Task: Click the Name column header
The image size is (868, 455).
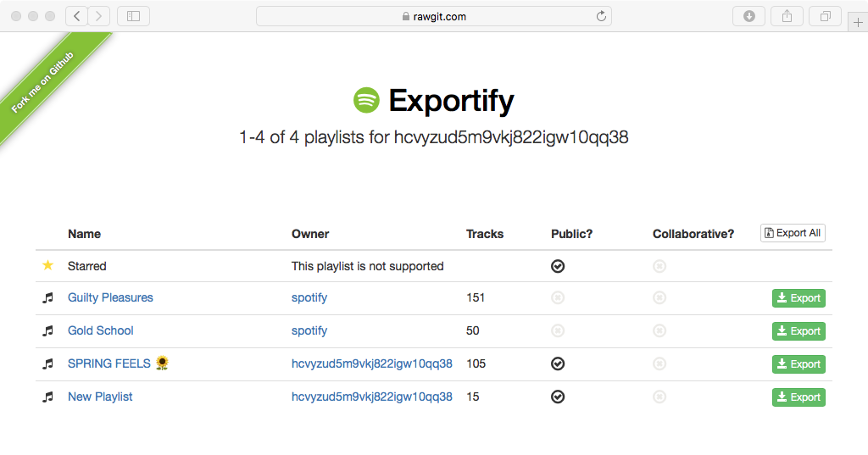Action: pos(84,234)
